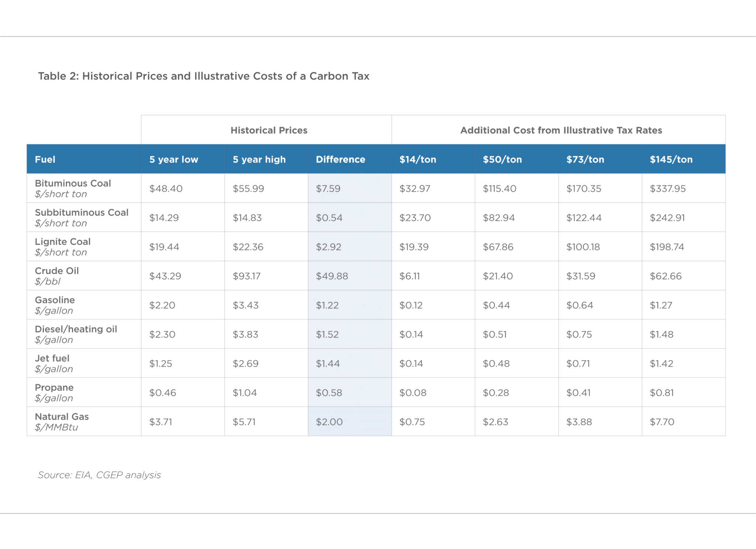Click the Natural Gas $145/ton value $7.70
The height and width of the screenshot is (549, 756).
pos(663,421)
